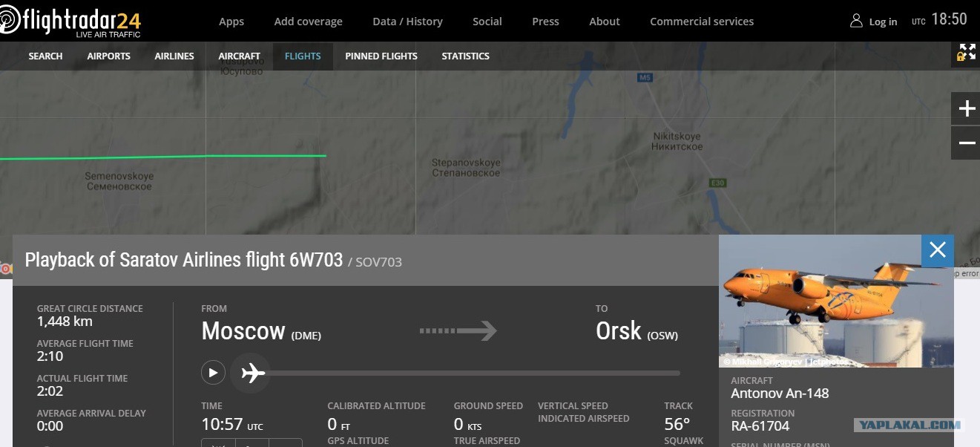The image size is (980, 447).
Task: Click ground speed 0 KTS value
Action: point(467,425)
